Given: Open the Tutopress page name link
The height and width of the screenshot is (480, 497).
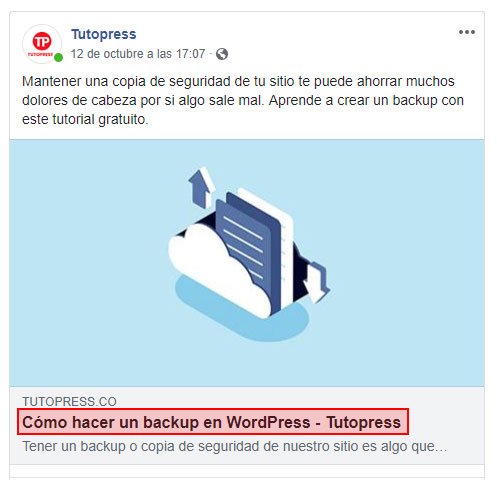Looking at the screenshot, I should pos(104,34).
